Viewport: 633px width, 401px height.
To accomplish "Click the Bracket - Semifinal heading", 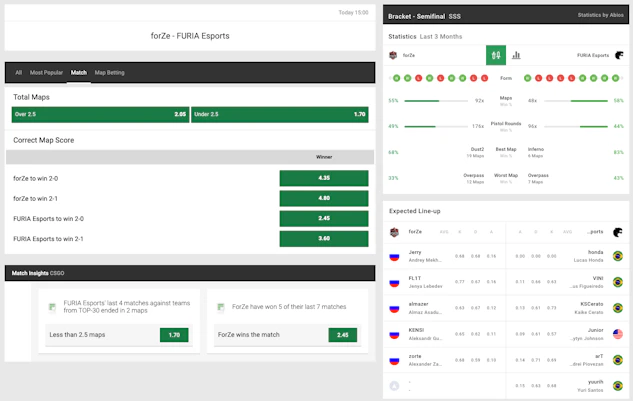I will (x=416, y=16).
